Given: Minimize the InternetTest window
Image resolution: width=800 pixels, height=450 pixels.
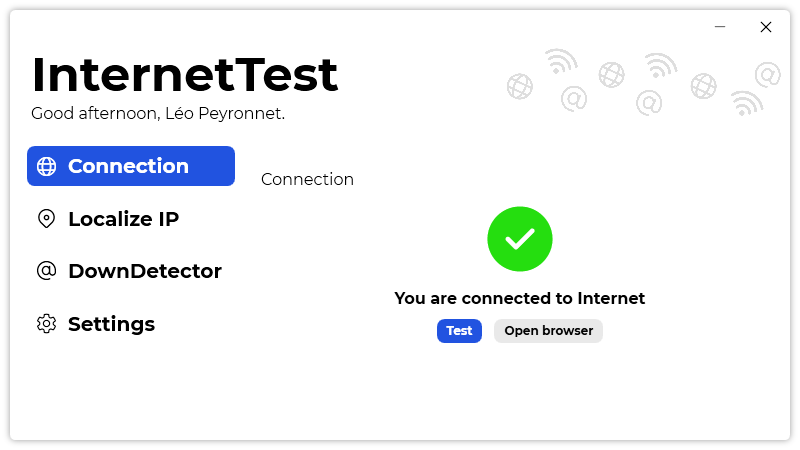Looking at the screenshot, I should point(720,27).
